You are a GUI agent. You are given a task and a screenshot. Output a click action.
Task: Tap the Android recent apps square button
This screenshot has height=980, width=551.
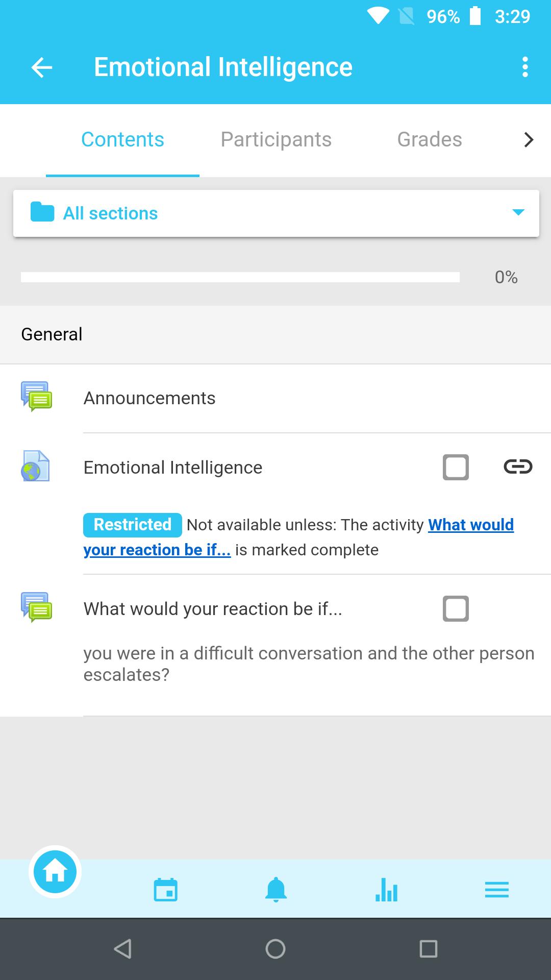(428, 949)
